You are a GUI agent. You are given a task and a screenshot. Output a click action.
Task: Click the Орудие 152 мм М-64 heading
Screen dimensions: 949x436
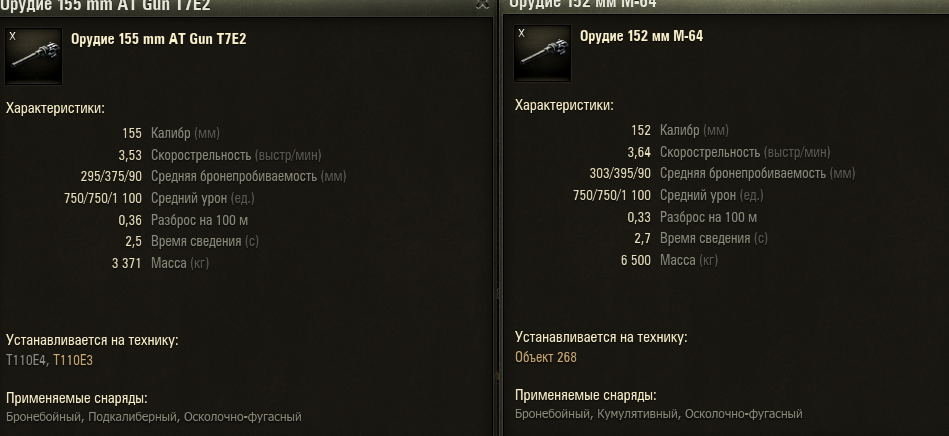tap(642, 36)
